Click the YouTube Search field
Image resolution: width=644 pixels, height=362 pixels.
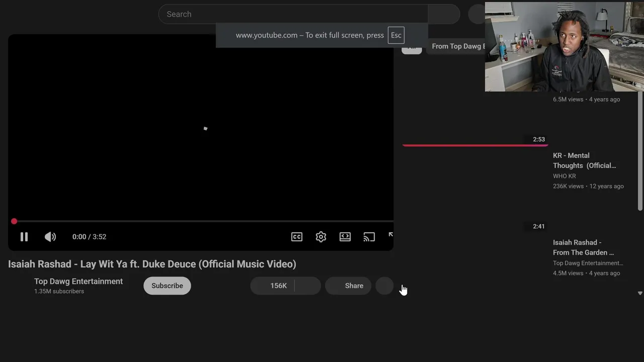[293, 14]
